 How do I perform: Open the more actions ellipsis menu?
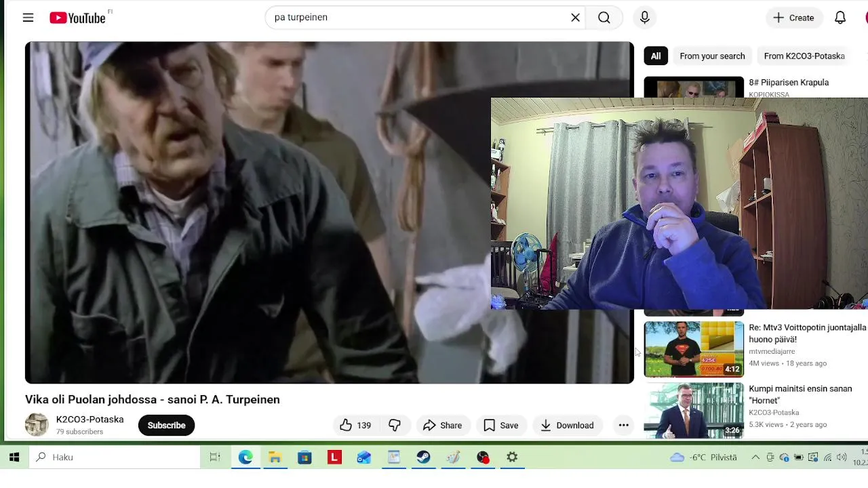(623, 426)
